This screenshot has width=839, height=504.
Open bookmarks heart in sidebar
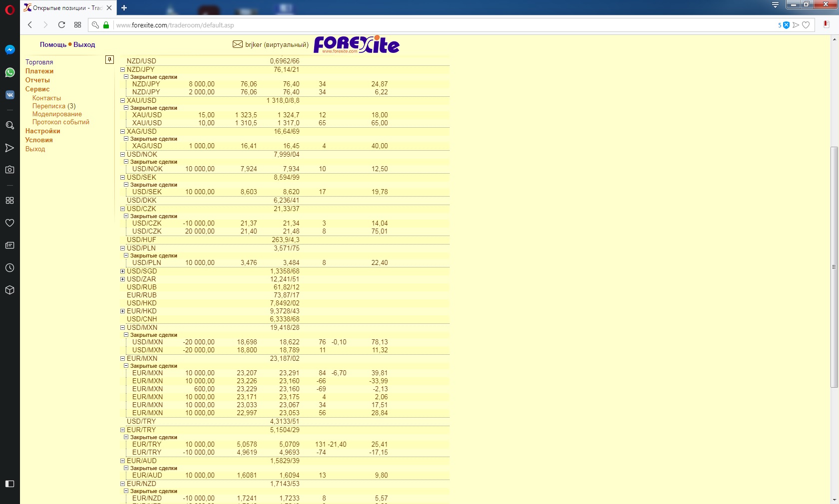pos(9,223)
